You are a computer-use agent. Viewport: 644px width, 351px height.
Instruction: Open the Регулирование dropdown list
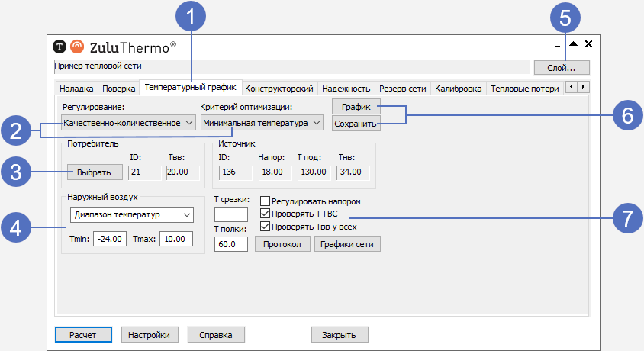click(128, 122)
